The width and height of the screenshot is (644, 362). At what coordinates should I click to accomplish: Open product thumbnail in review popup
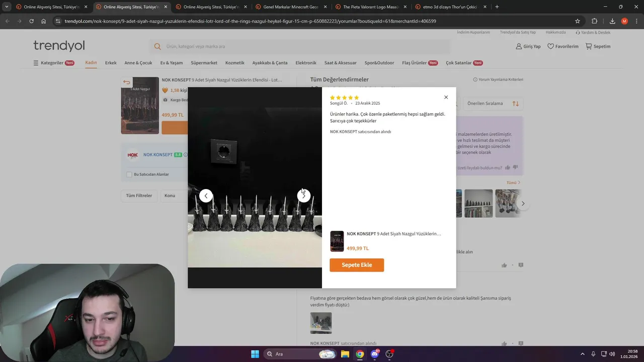[337, 241]
